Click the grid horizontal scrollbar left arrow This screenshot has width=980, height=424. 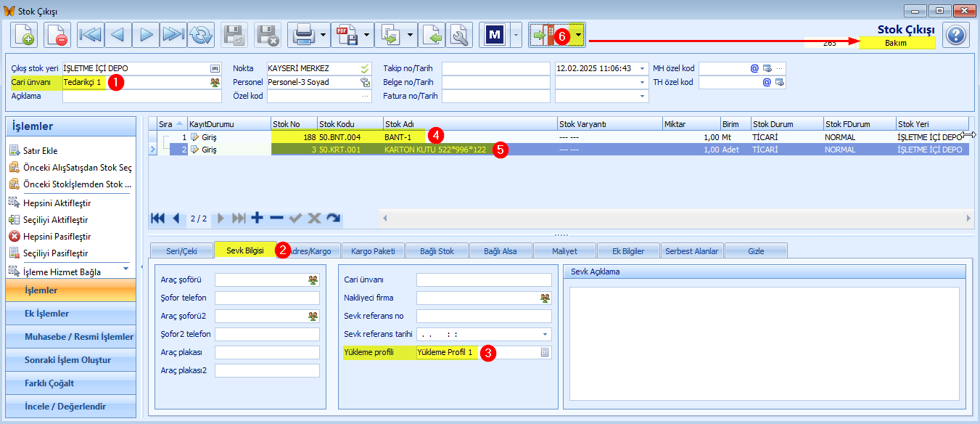[x=385, y=218]
